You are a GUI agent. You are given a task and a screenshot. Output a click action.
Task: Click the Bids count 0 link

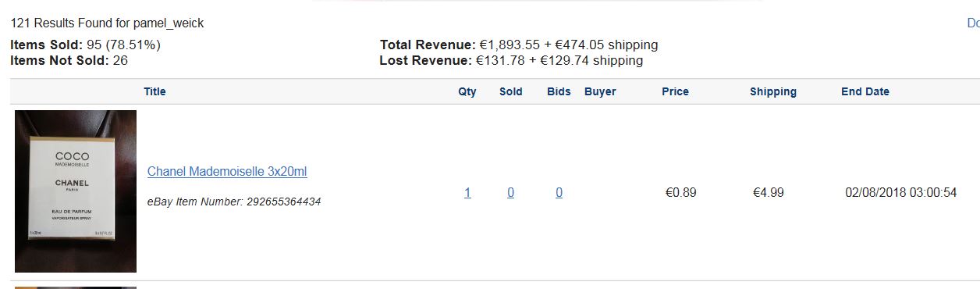(x=559, y=192)
